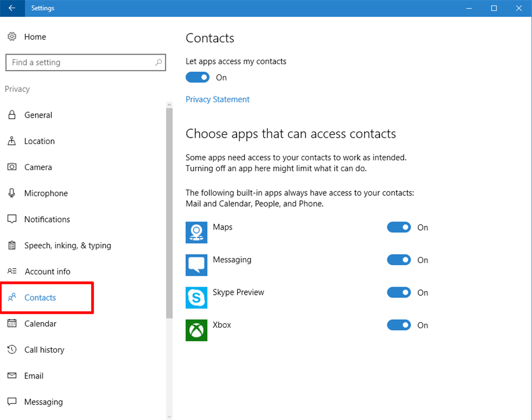
Task: Click the Camera icon in sidebar
Action: coord(12,167)
